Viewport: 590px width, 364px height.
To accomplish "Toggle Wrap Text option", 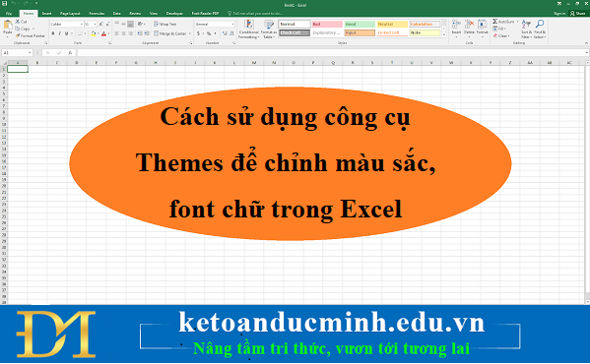I will point(164,24).
